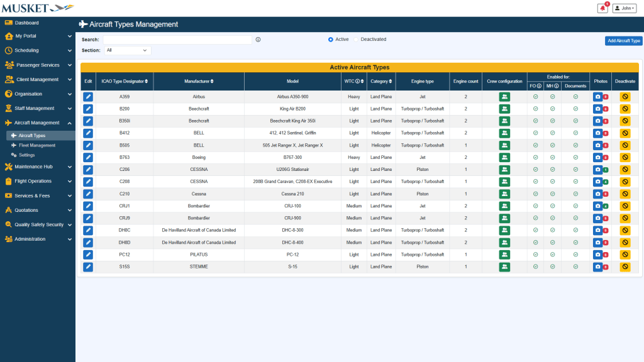Open photos for C206 Stationair row
Viewport: 644px width, 362px height.
pos(597,170)
